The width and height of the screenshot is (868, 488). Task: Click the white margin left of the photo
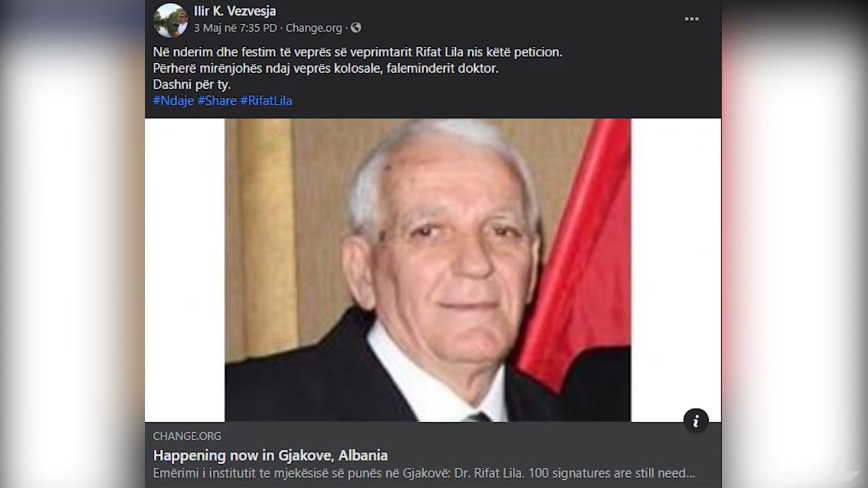[185, 270]
